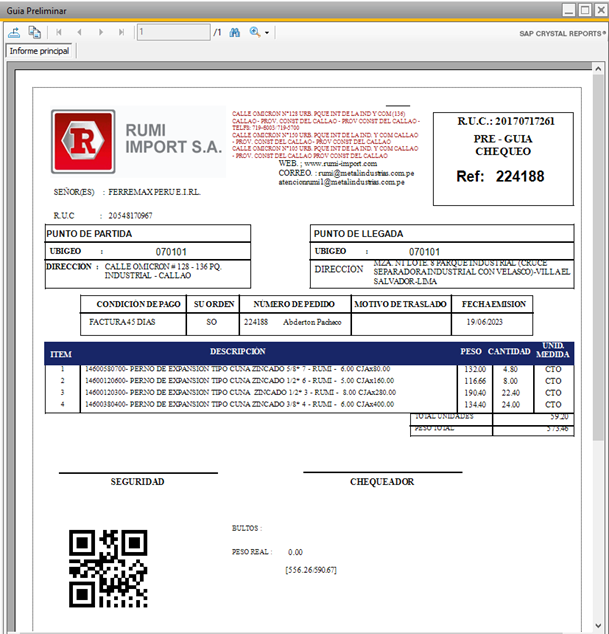Minimize the Guia Preliminar window
Screen dimensions: 609x634
[569, 10]
